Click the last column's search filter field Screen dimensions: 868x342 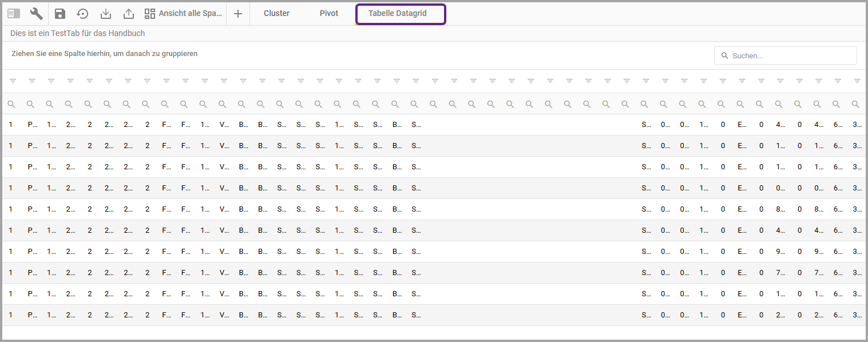[855, 104]
